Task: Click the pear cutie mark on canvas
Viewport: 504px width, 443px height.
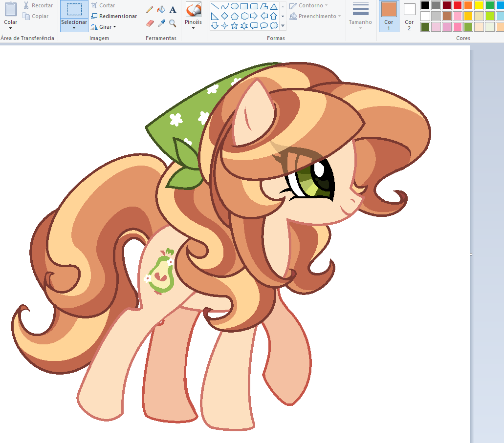Action: pos(161,272)
